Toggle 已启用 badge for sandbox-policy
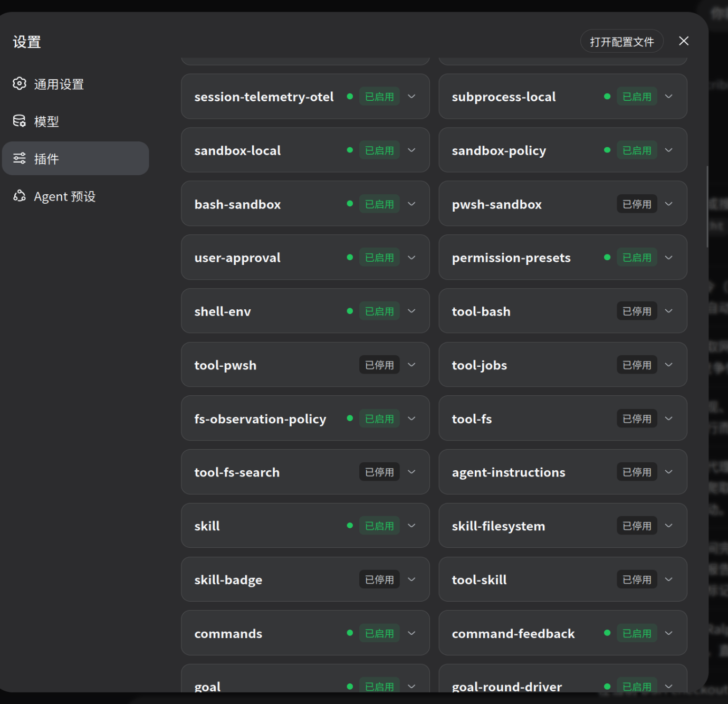 (x=637, y=150)
